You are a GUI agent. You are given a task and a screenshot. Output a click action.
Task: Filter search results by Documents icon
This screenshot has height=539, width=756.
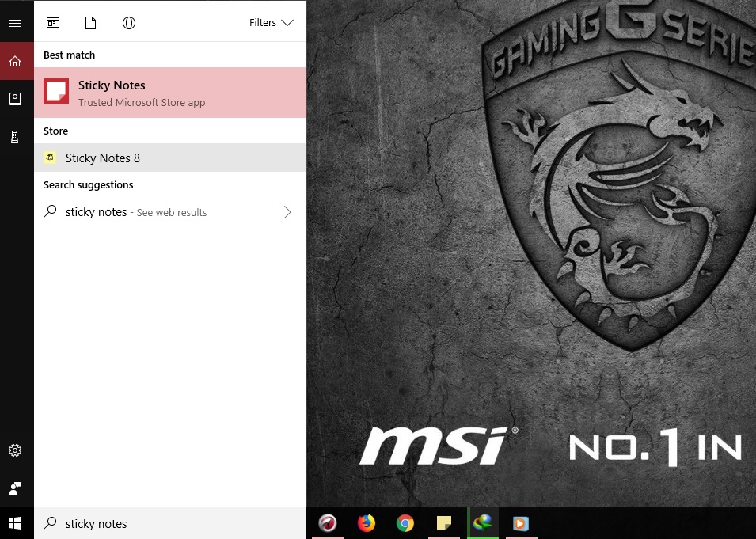click(x=91, y=23)
